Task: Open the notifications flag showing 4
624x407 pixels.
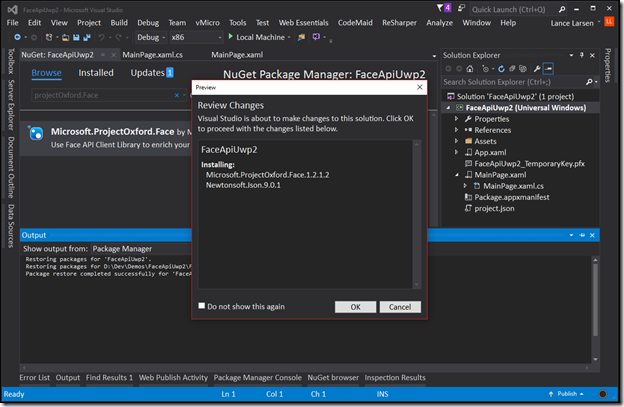Action: click(443, 8)
